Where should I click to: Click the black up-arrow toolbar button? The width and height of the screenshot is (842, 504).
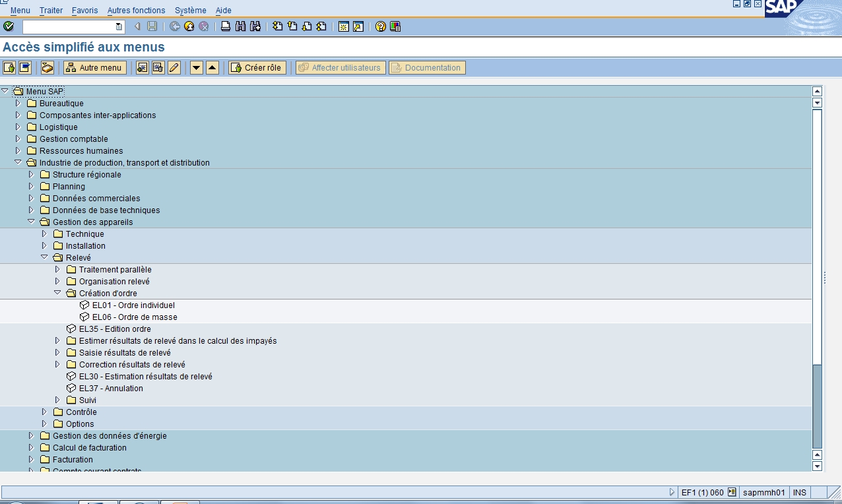point(212,67)
